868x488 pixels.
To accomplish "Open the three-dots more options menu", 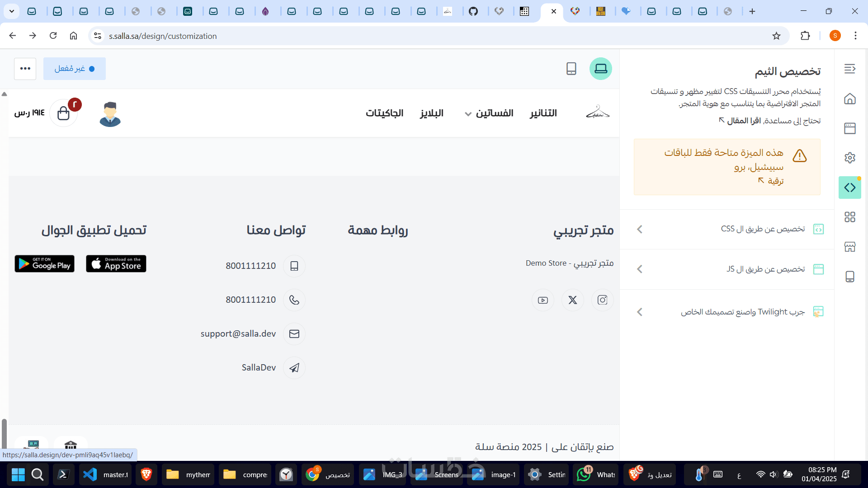I will click(x=25, y=69).
